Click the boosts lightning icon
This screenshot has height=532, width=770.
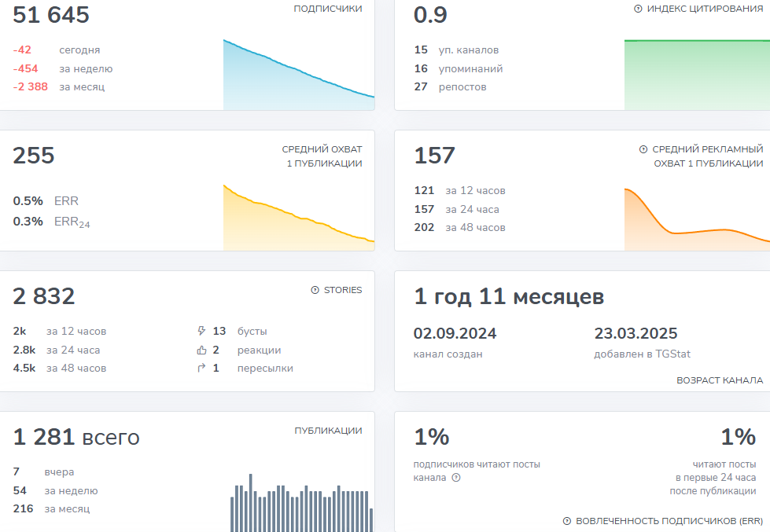pyautogui.click(x=201, y=332)
